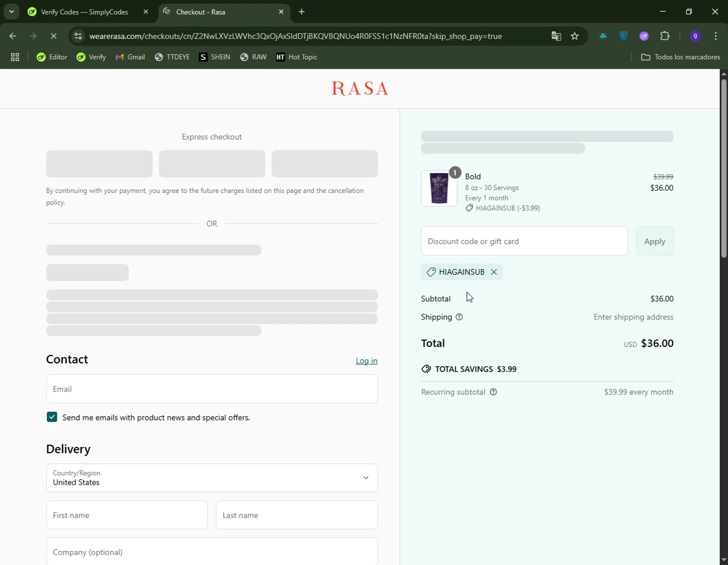Open the Todos los marcadores folder

coord(680,57)
